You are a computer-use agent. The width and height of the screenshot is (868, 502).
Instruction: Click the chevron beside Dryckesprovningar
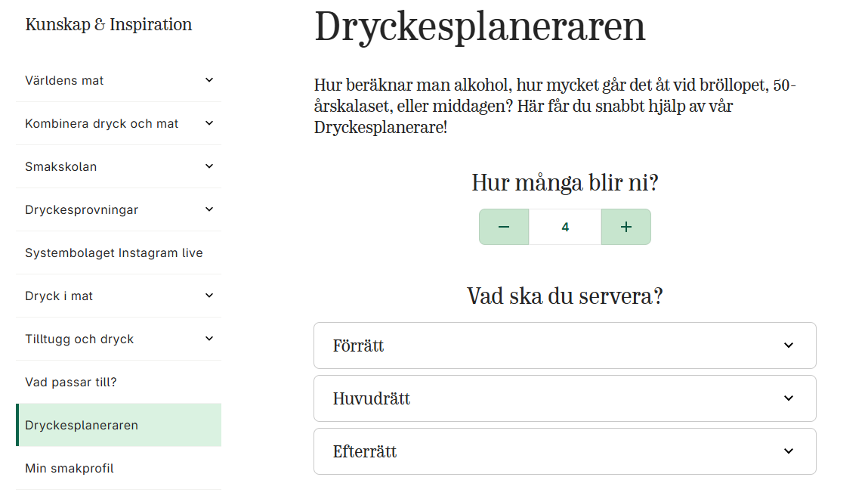click(209, 209)
